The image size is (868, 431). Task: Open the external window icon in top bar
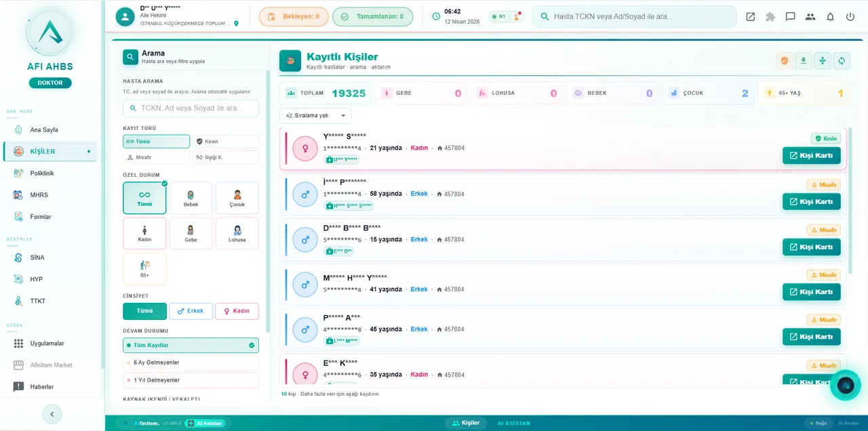click(x=750, y=17)
